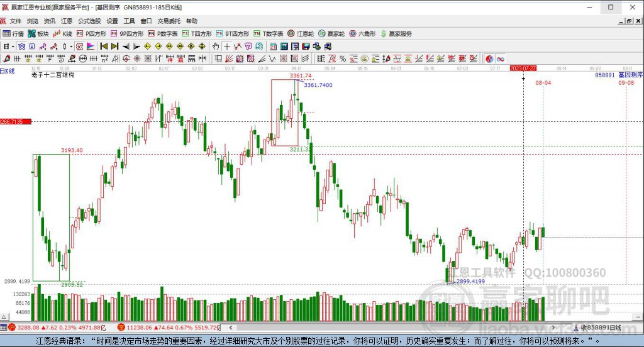Click the 3288.08 index status entry
644x347 pixels.
(57, 328)
